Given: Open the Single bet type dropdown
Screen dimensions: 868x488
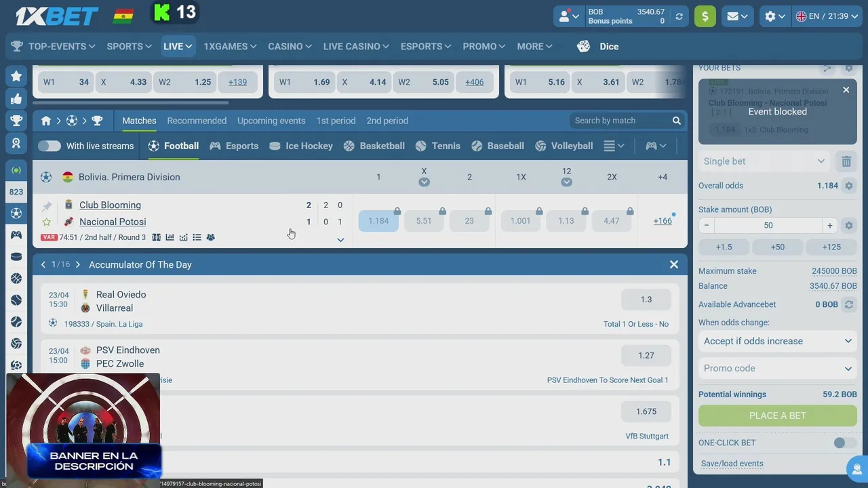Looking at the screenshot, I should (x=764, y=161).
